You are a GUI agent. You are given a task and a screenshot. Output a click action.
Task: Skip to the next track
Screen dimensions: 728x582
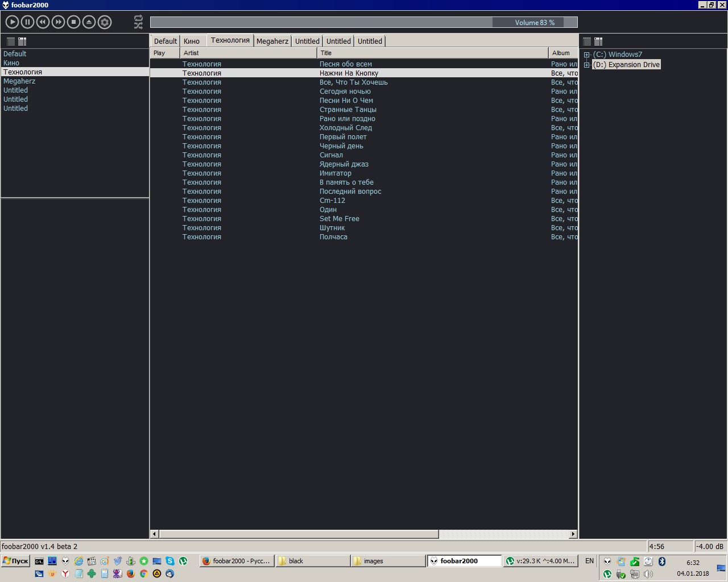pos(58,22)
